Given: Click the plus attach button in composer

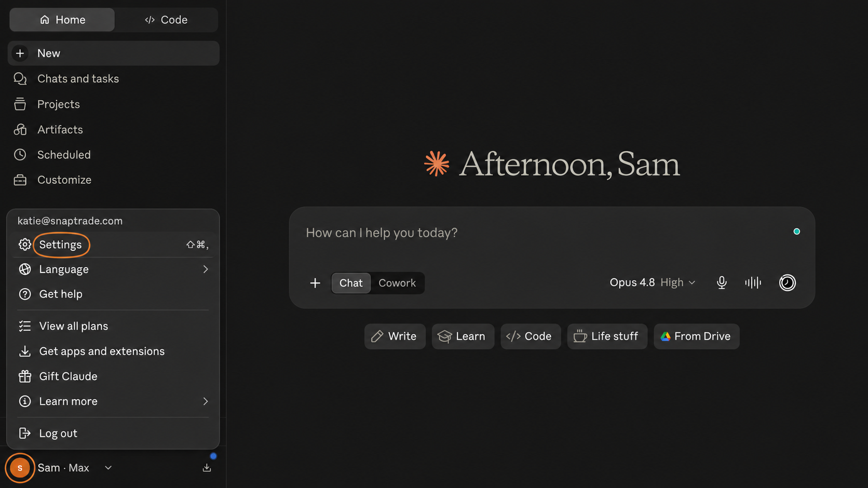Looking at the screenshot, I should (x=315, y=283).
